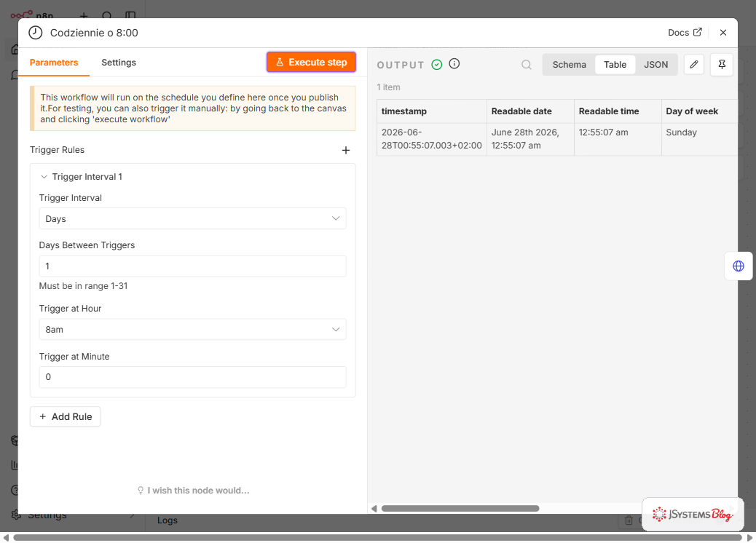
Task: Switch to the Settings tab
Action: click(x=119, y=63)
